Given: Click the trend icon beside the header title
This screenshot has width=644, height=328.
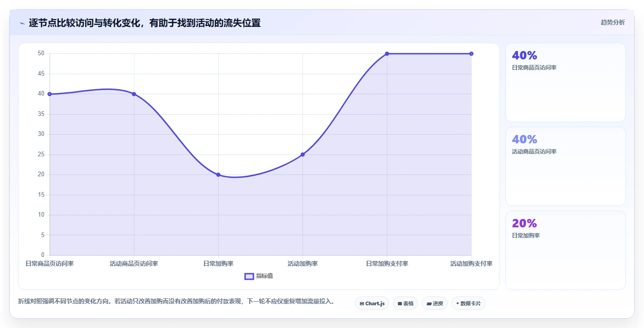Looking at the screenshot, I should [22, 23].
